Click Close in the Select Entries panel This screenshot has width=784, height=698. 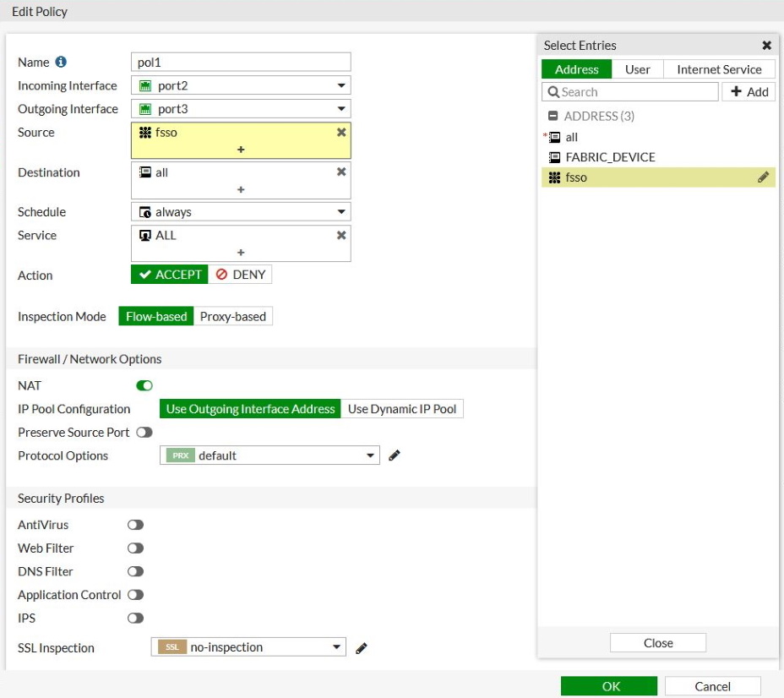[657, 642]
